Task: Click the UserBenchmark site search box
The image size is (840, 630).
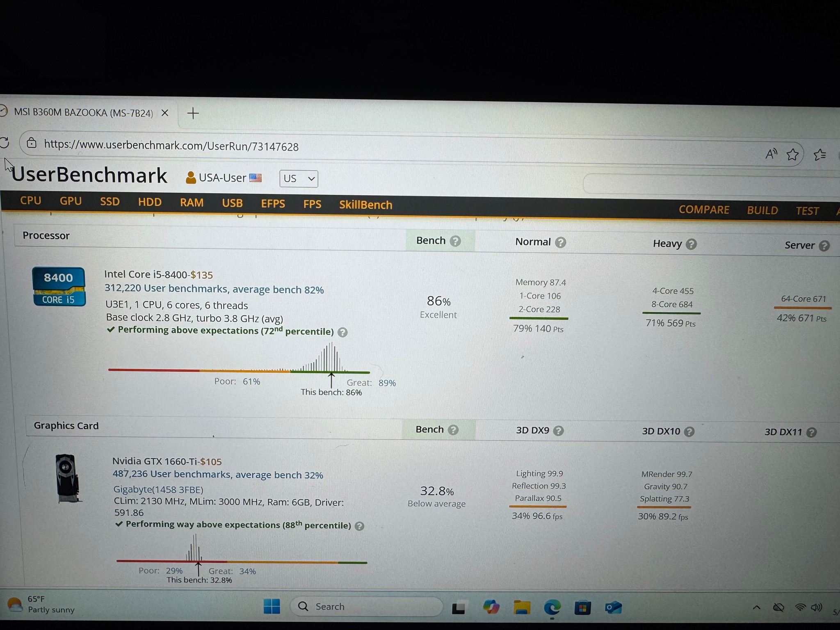Action: click(x=712, y=184)
